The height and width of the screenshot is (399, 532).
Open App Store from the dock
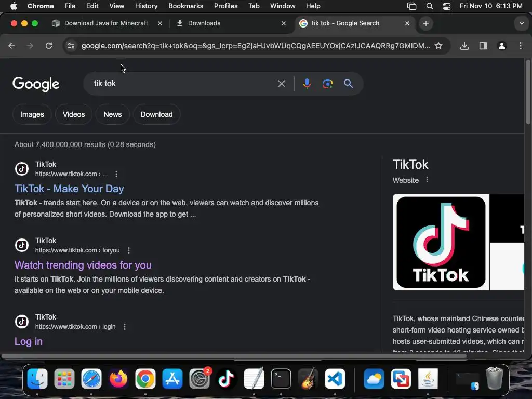click(x=172, y=379)
